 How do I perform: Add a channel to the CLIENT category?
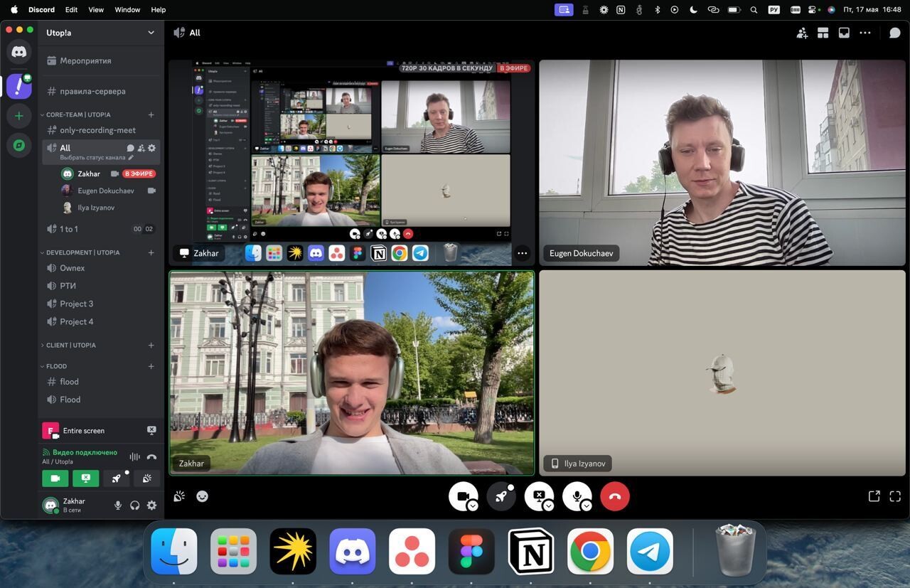(151, 345)
